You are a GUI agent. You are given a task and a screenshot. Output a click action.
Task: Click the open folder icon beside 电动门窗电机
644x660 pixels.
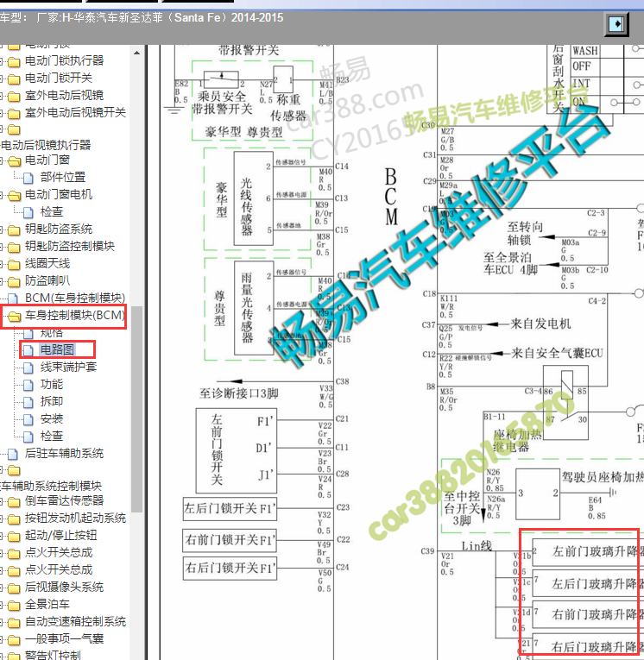pos(14,195)
